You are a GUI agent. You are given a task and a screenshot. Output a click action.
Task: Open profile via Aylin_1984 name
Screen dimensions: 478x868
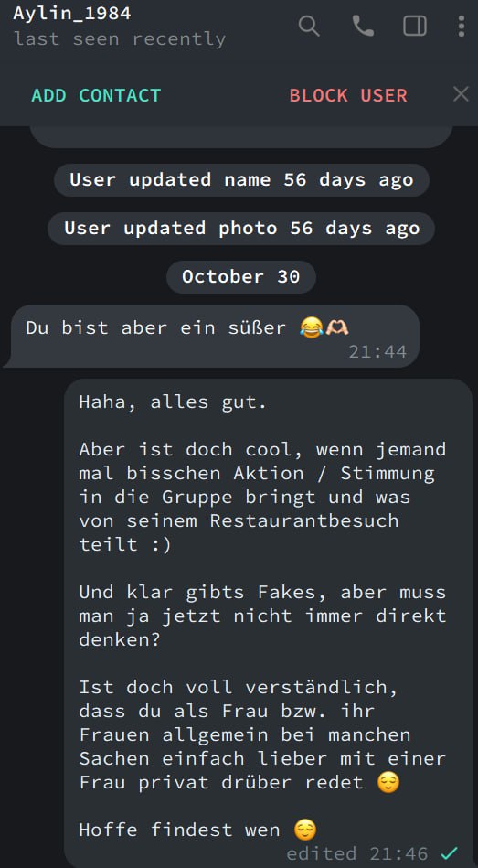click(71, 14)
